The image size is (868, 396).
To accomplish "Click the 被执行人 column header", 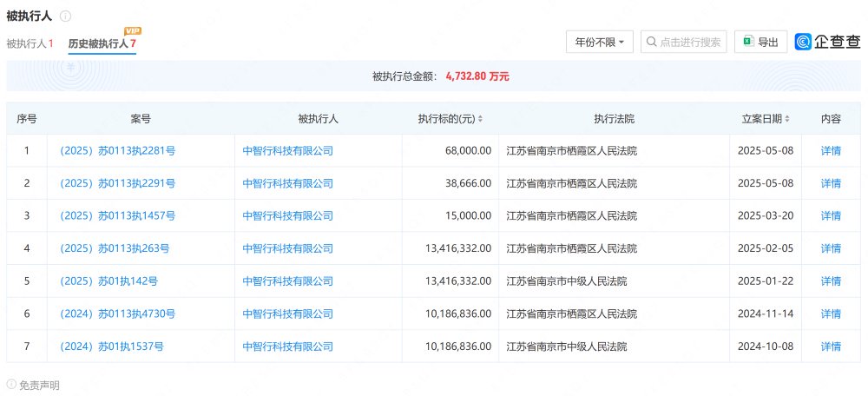I will click(319, 119).
